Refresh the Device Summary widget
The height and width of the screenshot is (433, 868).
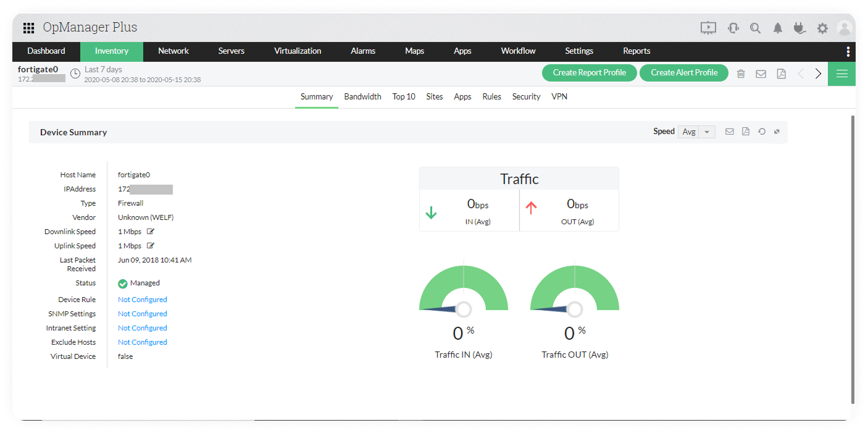pos(762,132)
